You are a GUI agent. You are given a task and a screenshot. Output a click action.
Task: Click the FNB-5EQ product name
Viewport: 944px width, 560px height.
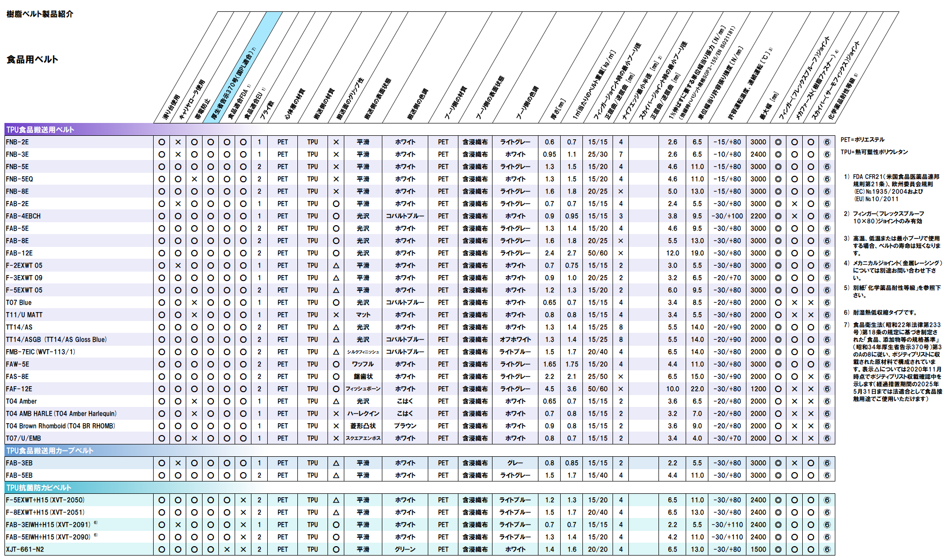pos(19,179)
